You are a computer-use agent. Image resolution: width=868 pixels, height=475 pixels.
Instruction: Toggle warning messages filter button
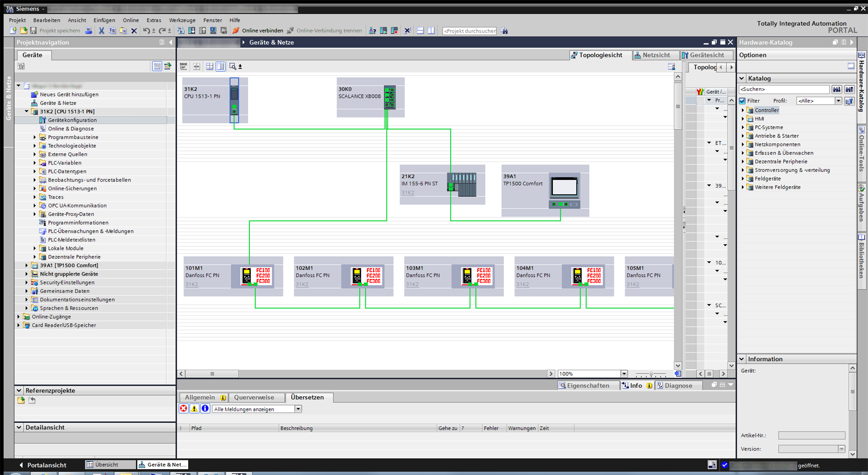[x=194, y=409]
